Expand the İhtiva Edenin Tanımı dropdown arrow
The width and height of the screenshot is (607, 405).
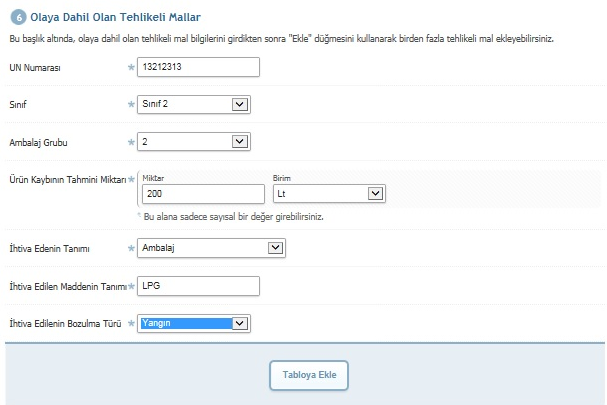275,248
